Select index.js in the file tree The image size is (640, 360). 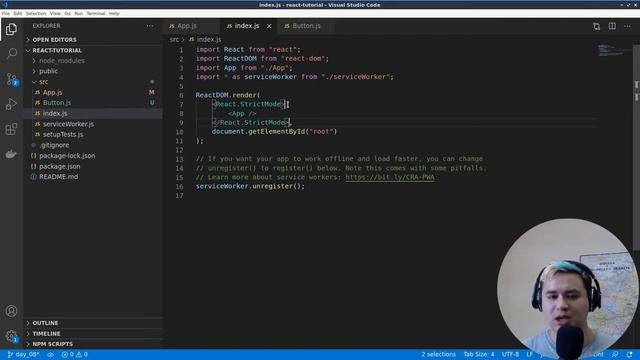pos(93,113)
